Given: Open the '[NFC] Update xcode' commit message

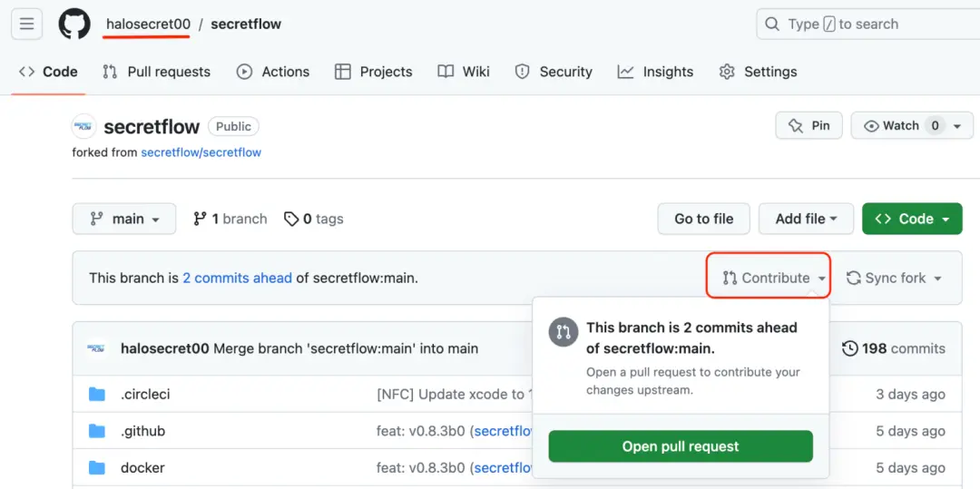Looking at the screenshot, I should point(455,395).
